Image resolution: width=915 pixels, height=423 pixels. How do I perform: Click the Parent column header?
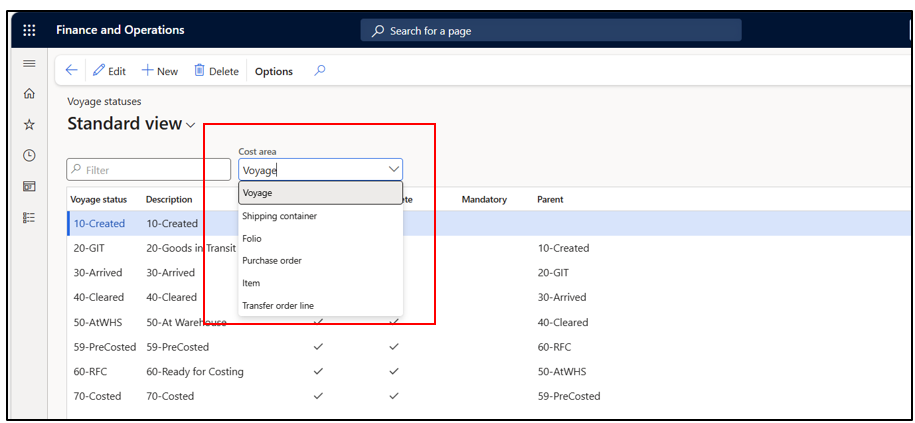[x=550, y=200]
